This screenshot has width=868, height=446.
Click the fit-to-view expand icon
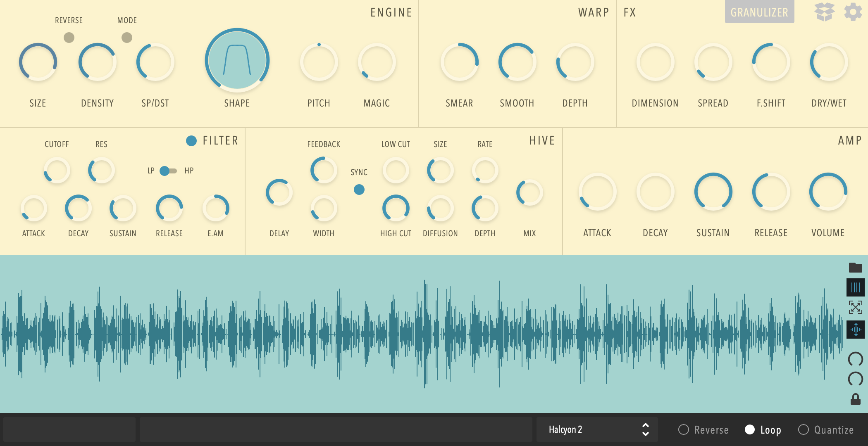855,307
